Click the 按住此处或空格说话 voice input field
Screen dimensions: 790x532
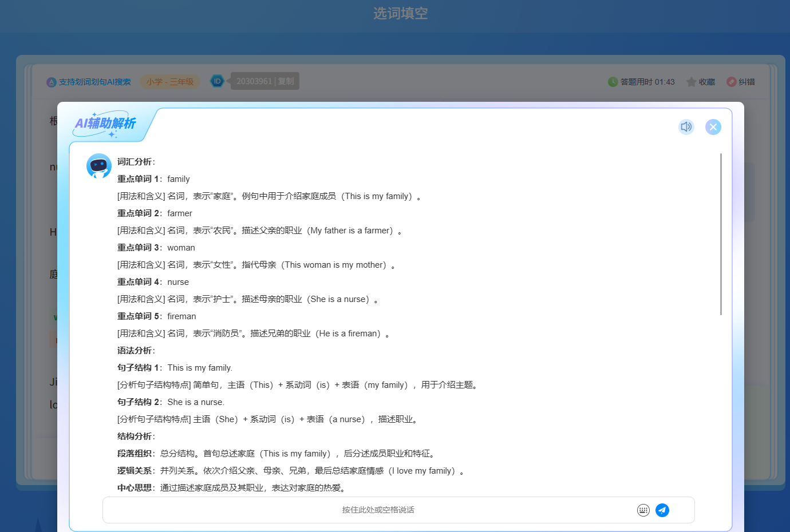tap(378, 510)
